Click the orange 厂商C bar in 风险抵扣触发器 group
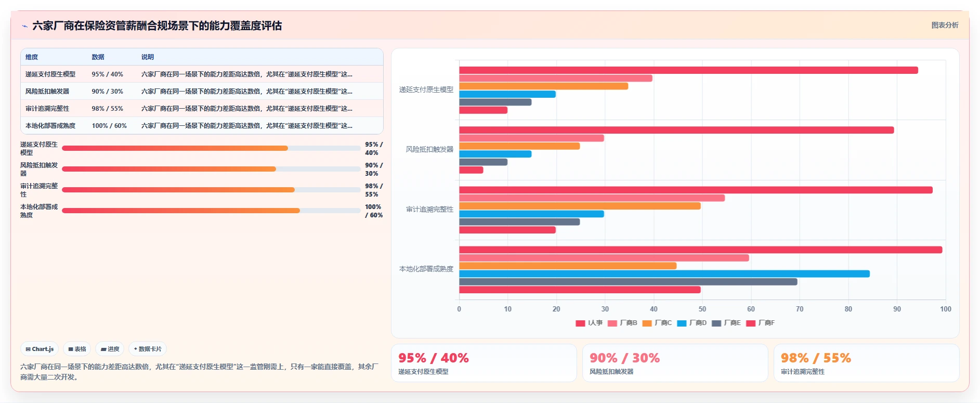The height and width of the screenshot is (403, 980). point(519,146)
